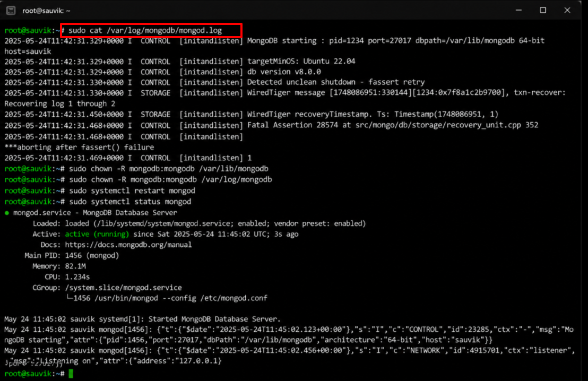Click the NETWORK JSON log entry id 4915701
Screen dimensions: 588x381
(x=290, y=356)
